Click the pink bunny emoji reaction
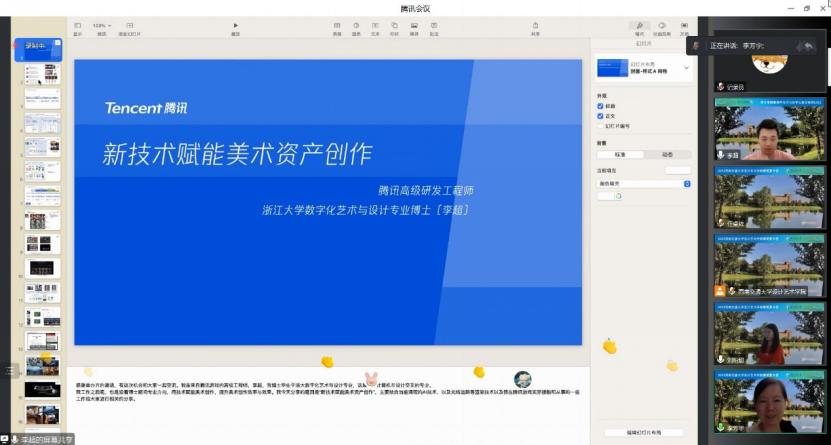 371,378
